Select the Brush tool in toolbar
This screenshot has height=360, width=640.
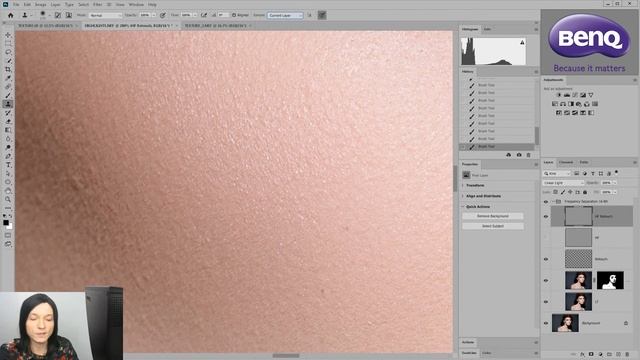point(8,95)
